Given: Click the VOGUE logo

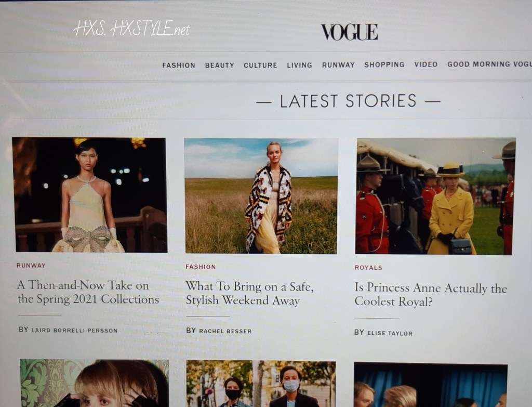Looking at the screenshot, I should point(350,32).
